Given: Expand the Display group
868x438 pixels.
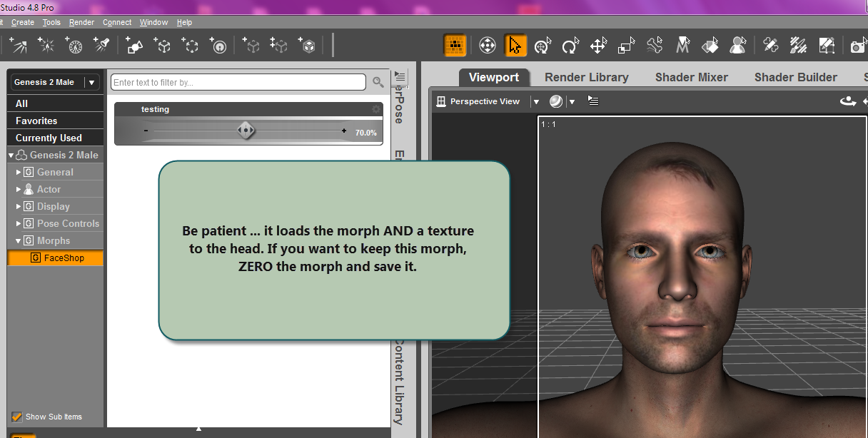Looking at the screenshot, I should point(19,206).
